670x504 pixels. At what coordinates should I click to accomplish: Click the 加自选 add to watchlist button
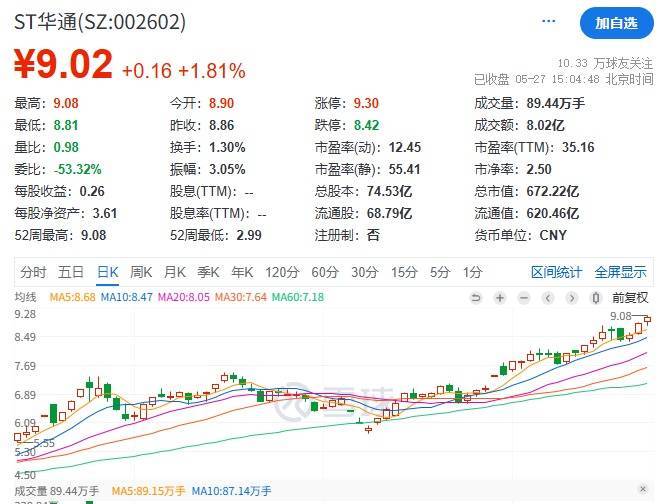[x=616, y=23]
